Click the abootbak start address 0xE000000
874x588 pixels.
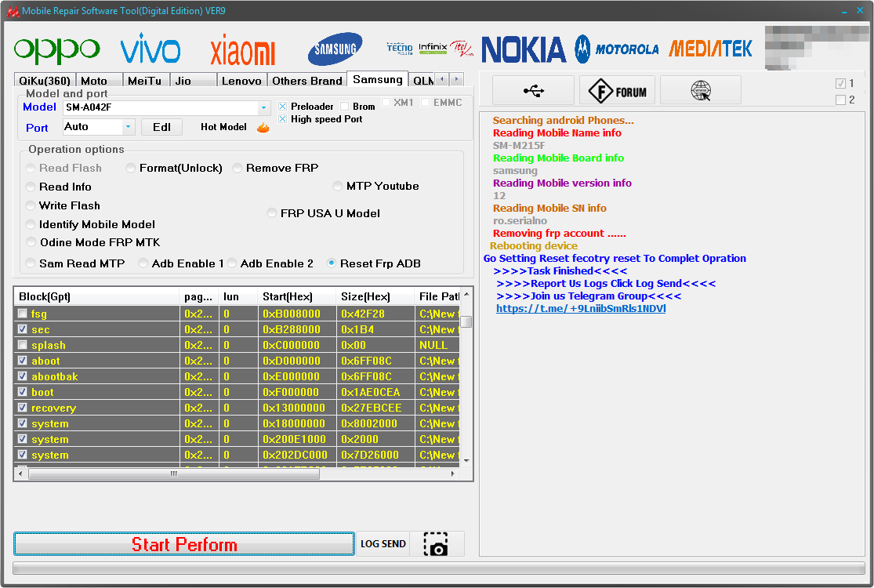291,376
